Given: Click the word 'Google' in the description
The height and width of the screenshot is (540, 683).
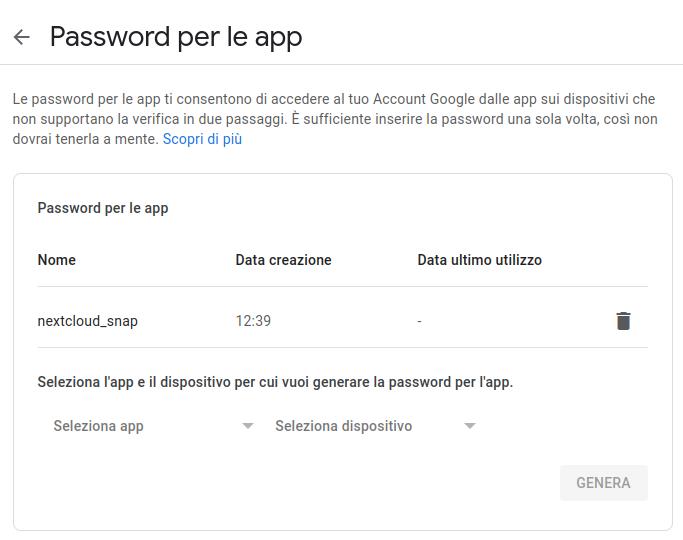Looking at the screenshot, I should [x=452, y=99].
